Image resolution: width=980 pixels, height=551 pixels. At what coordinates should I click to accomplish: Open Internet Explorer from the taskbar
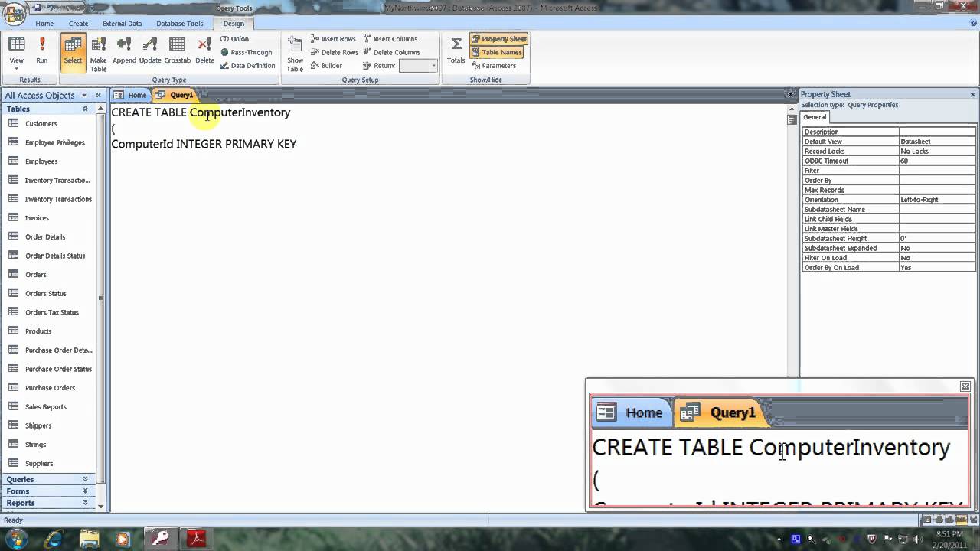[54, 539]
